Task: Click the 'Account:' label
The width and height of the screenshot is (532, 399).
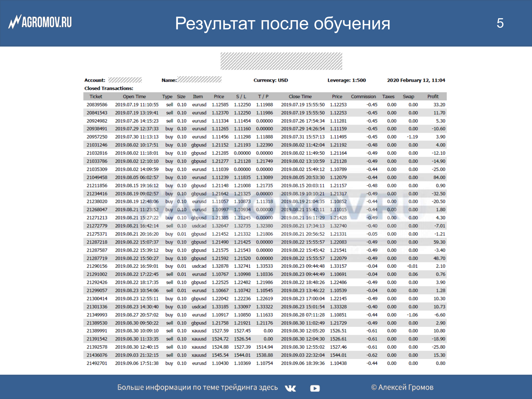Action: click(95, 80)
